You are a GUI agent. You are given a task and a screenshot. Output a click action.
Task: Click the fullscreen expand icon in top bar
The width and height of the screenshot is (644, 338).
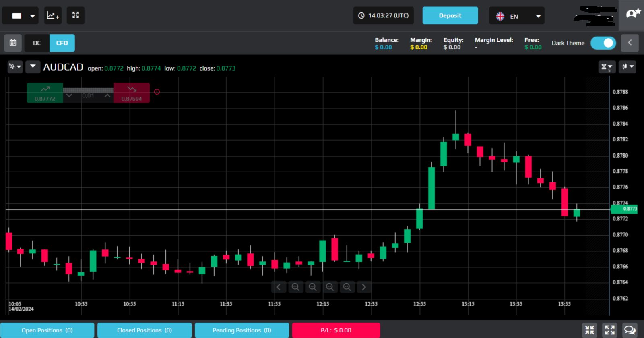(x=76, y=15)
